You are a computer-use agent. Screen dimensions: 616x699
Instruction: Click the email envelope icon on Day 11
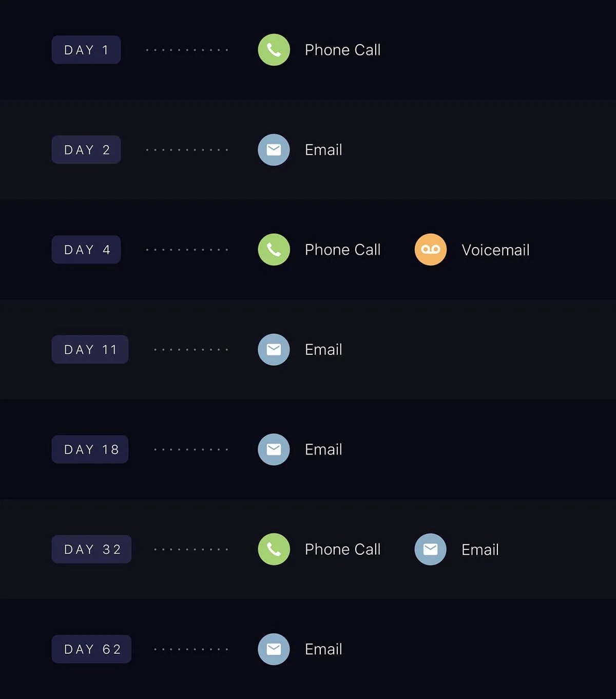coord(274,349)
